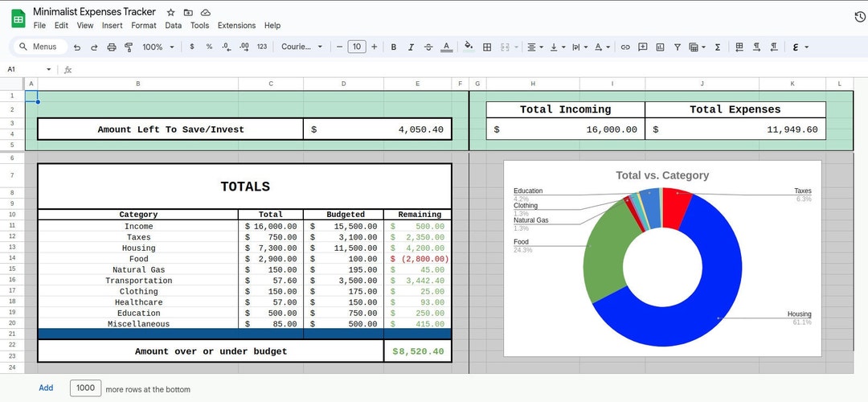The width and height of the screenshot is (868, 402).
Task: Toggle sheet right-to-left direction icon
Action: click(739, 47)
